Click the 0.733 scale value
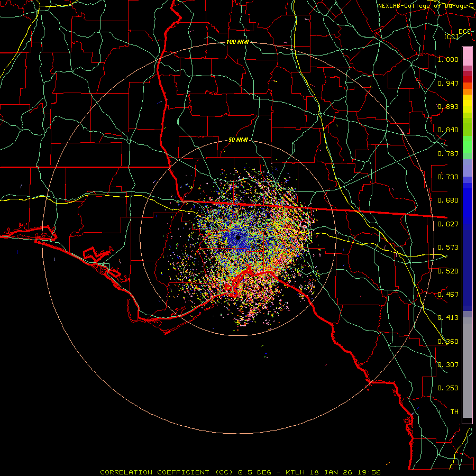 tap(448, 177)
